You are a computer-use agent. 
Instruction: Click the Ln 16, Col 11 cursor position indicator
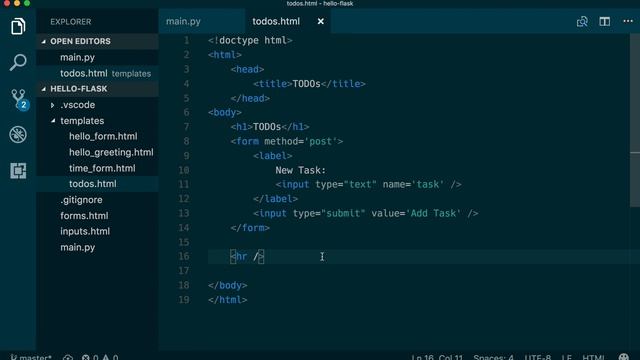(x=437, y=357)
